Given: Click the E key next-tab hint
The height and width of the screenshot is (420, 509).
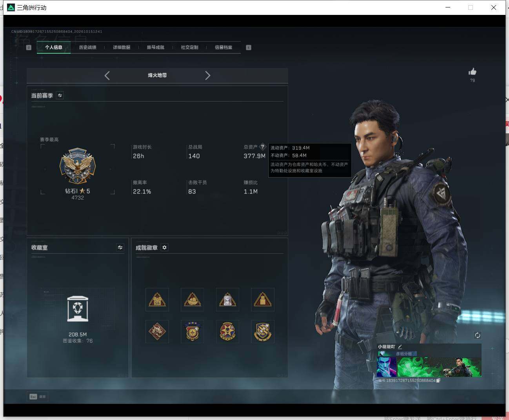Looking at the screenshot, I should 249,47.
